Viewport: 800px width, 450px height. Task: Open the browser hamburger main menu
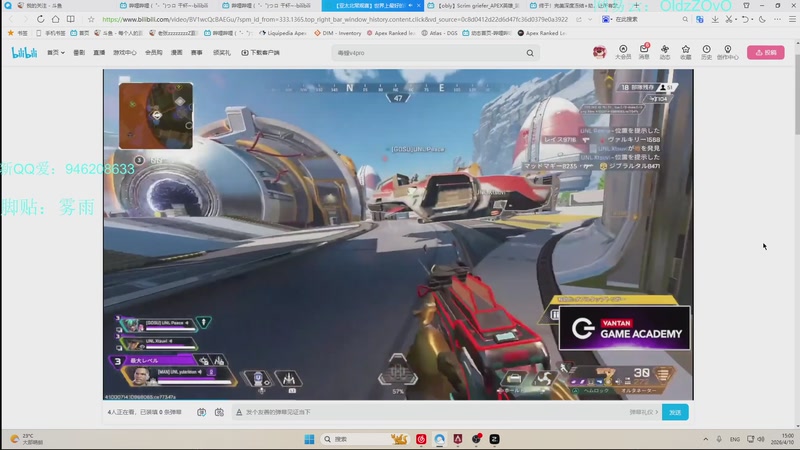coord(792,19)
